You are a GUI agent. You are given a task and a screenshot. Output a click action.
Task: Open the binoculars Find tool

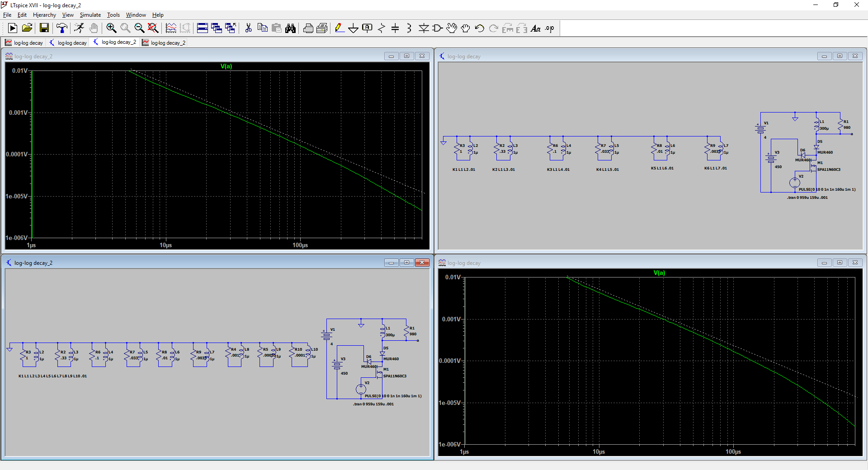coord(290,28)
